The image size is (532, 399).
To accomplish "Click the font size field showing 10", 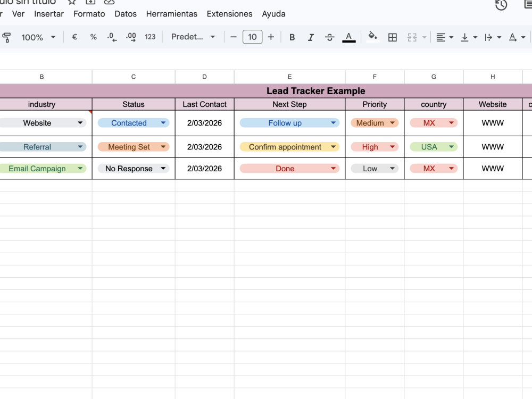I will click(x=252, y=37).
